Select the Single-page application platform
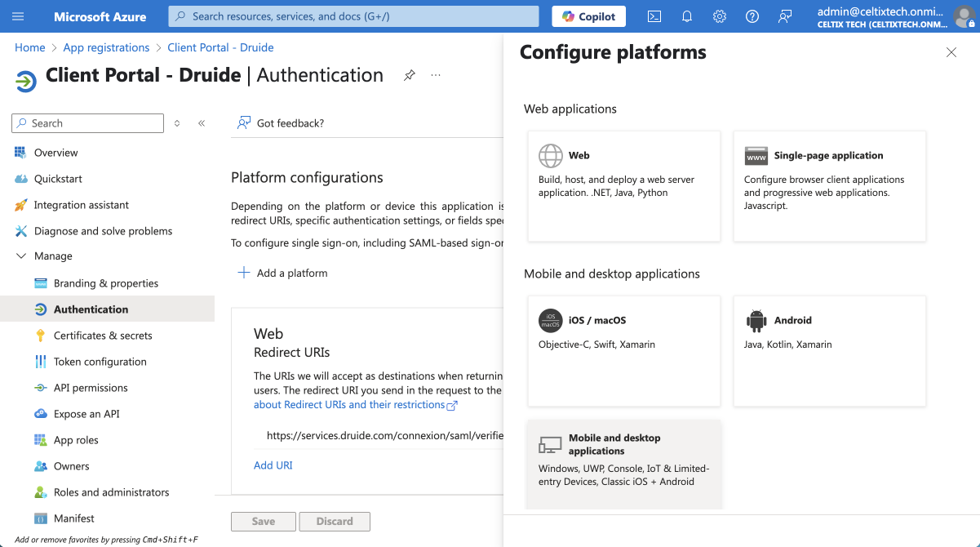This screenshot has height=547, width=980. click(x=829, y=186)
